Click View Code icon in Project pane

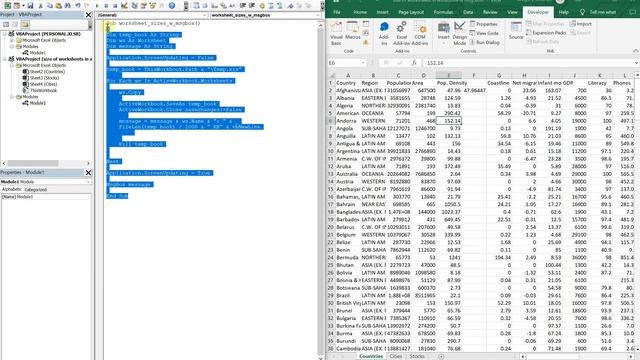coord(6,24)
